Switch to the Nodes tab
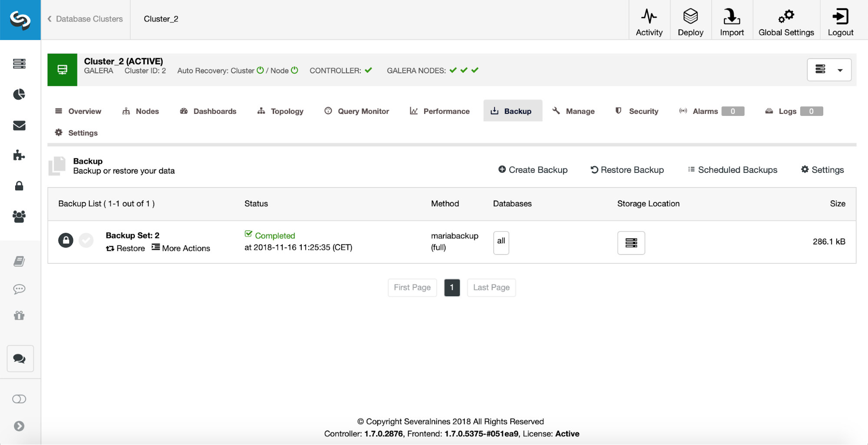This screenshot has height=445, width=868. point(141,111)
